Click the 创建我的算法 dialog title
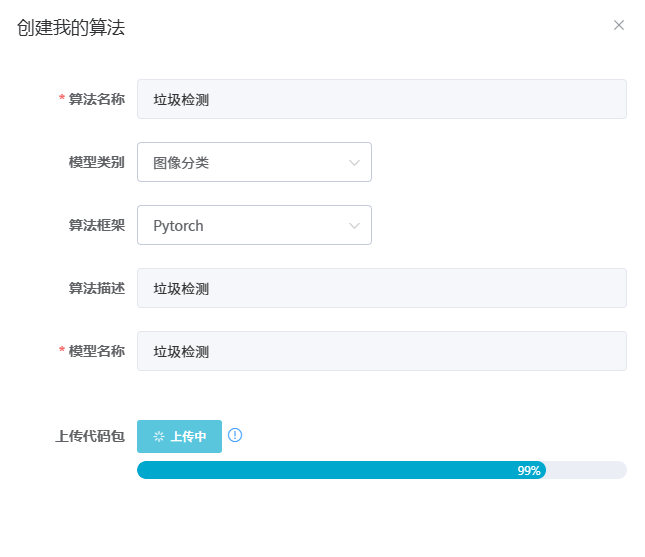The width and height of the screenshot is (645, 557). click(x=71, y=28)
